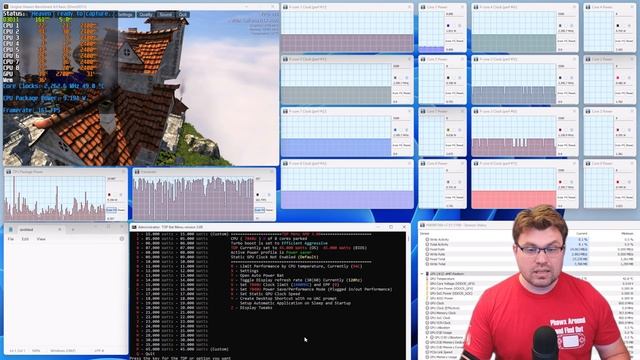The width and height of the screenshot is (640, 360).
Task: Click Ln 1, Col 1 in Notepad status bar
Action: 17,351
